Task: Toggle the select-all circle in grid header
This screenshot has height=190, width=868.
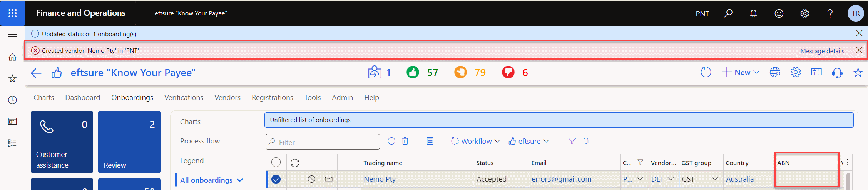Action: [276, 162]
